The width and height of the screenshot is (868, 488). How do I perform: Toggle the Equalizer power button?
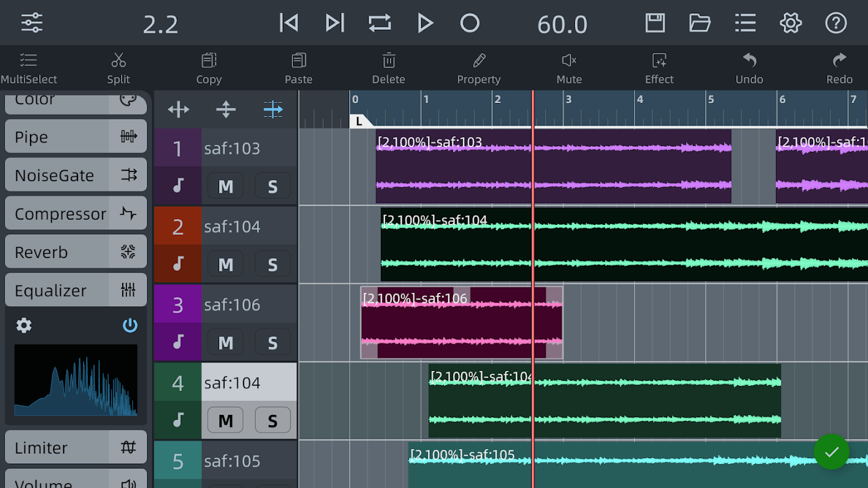pos(130,326)
